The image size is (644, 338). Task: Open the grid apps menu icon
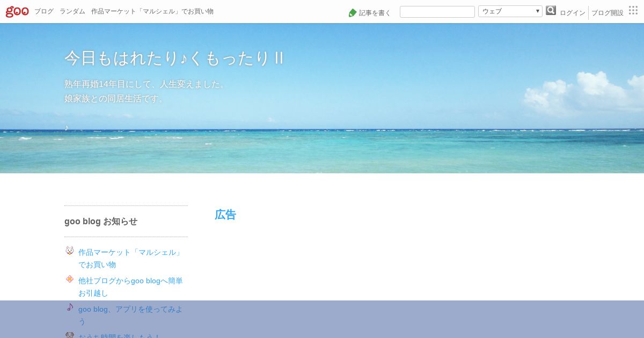[x=633, y=10]
